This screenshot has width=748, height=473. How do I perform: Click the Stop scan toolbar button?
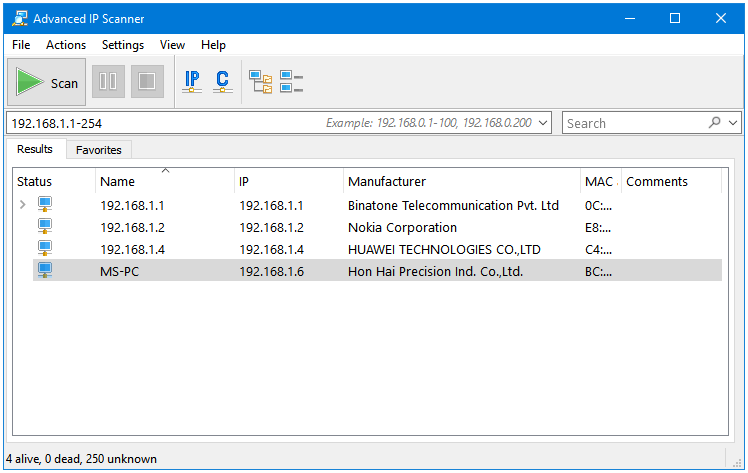147,82
